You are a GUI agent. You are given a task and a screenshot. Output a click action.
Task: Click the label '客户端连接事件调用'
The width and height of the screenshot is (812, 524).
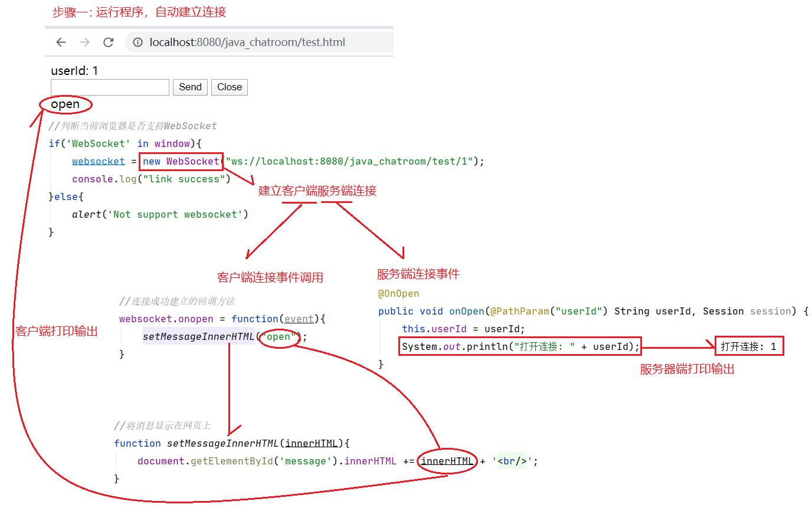pos(270,277)
